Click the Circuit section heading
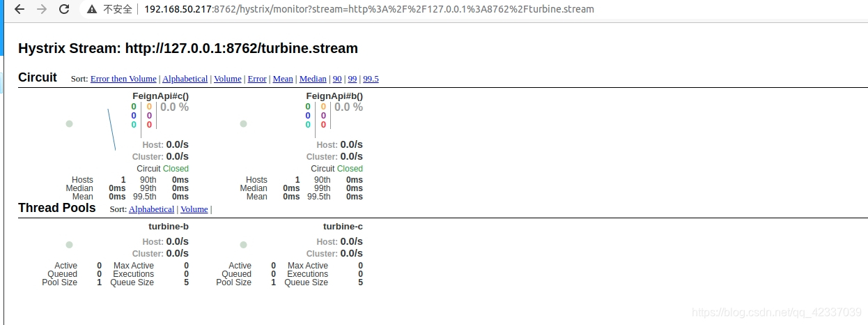 point(38,77)
